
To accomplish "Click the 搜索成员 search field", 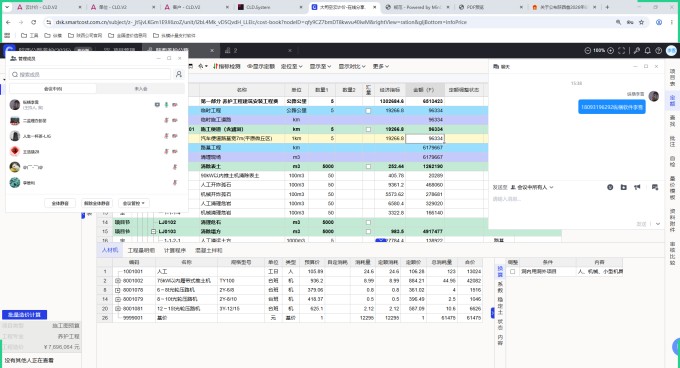I will pyautogui.click(x=91, y=75).
